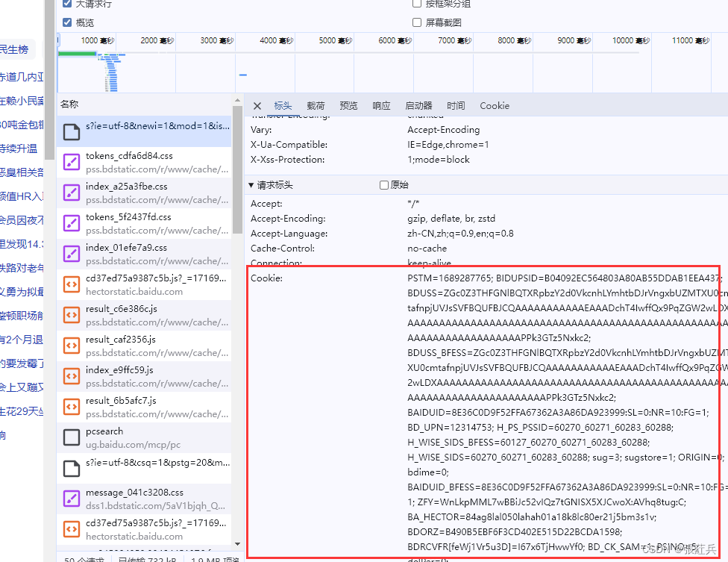728x562 pixels.
Task: Open the 载荷 tab
Action: [315, 105]
